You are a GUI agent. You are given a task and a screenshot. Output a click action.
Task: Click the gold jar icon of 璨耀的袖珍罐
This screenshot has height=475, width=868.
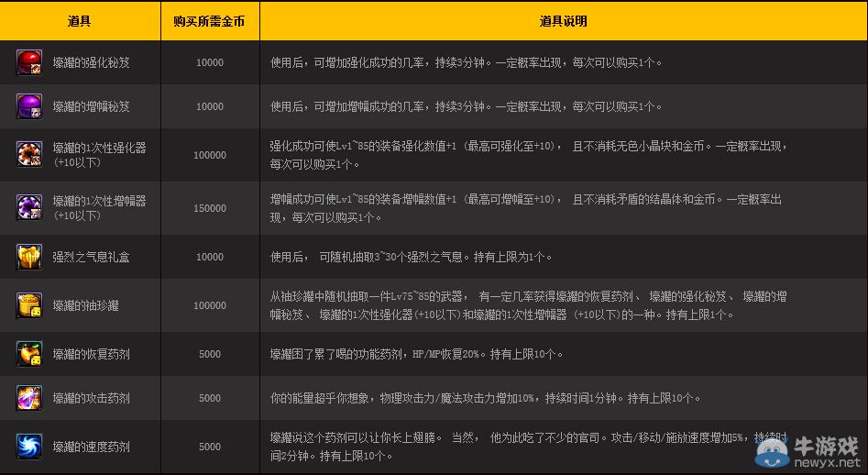29,305
